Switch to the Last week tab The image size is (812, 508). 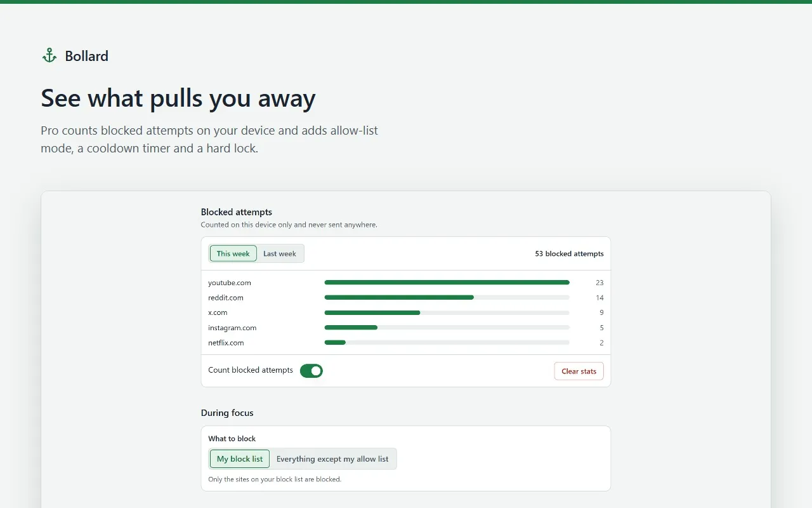(x=280, y=253)
